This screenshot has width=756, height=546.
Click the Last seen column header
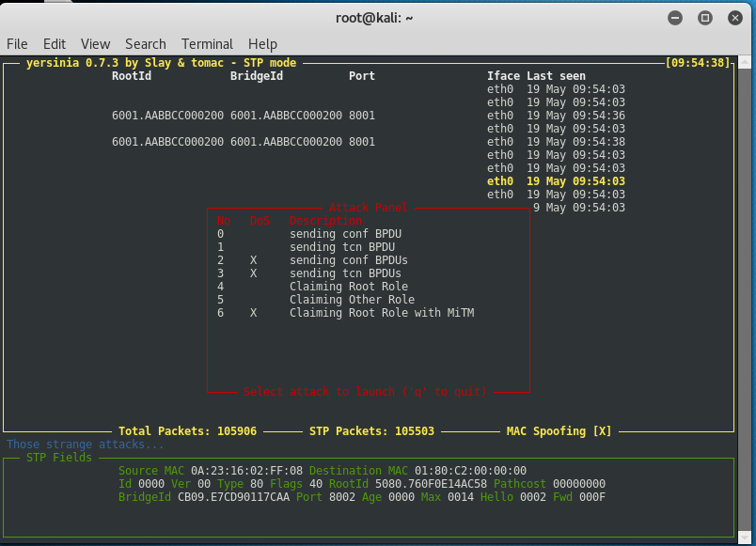(x=556, y=76)
